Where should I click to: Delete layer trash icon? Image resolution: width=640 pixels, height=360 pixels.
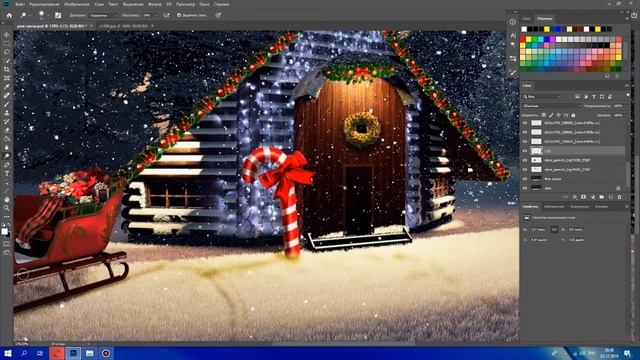[x=620, y=197]
